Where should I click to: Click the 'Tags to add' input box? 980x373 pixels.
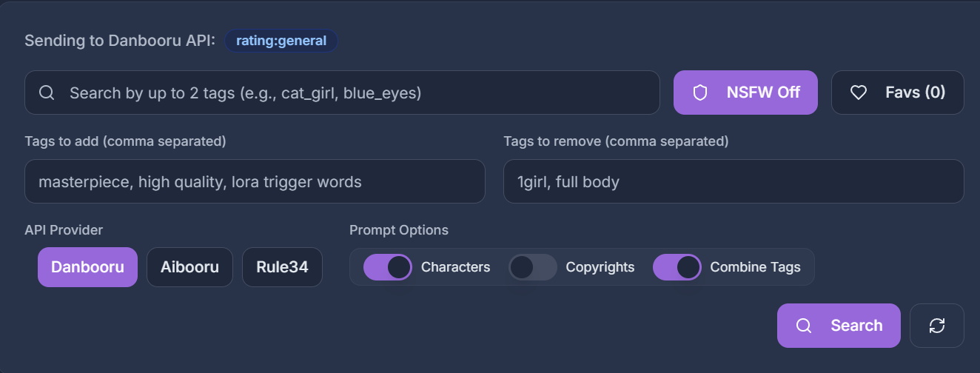tap(255, 181)
